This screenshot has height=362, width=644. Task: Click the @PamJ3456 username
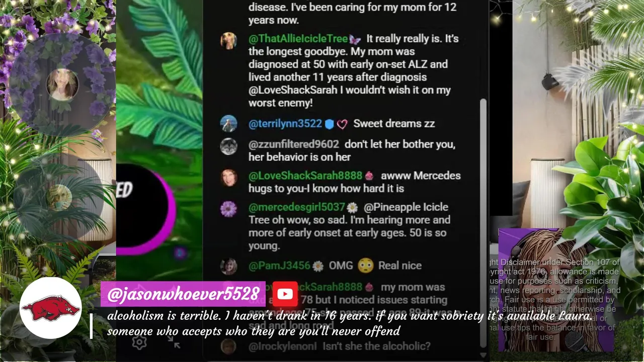click(x=279, y=265)
